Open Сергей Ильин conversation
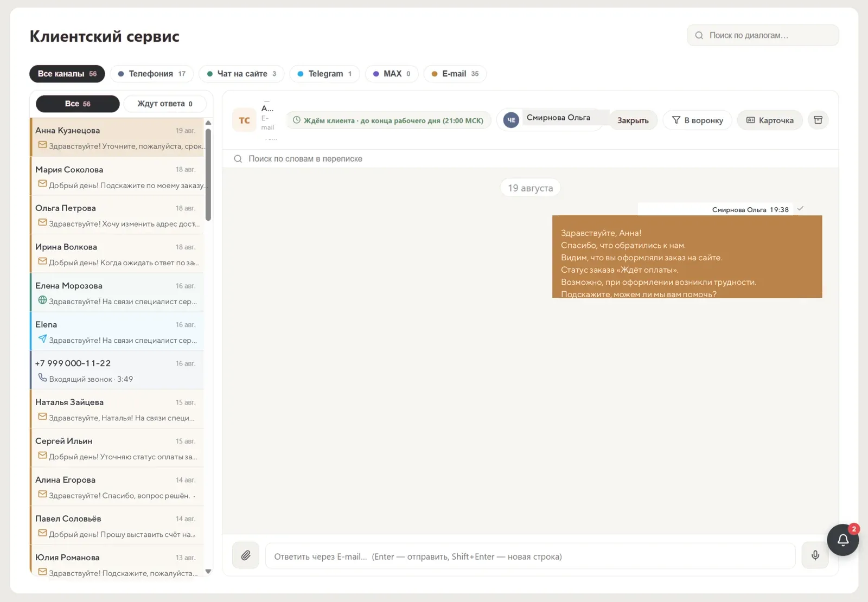Image resolution: width=868 pixels, height=602 pixels. 117,449
